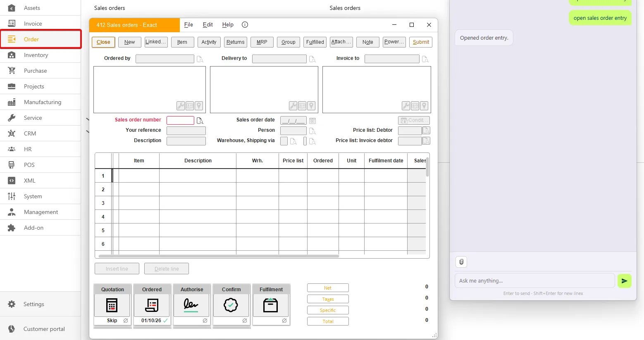Open the Edit menu
The height and width of the screenshot is (340, 644).
click(x=208, y=25)
